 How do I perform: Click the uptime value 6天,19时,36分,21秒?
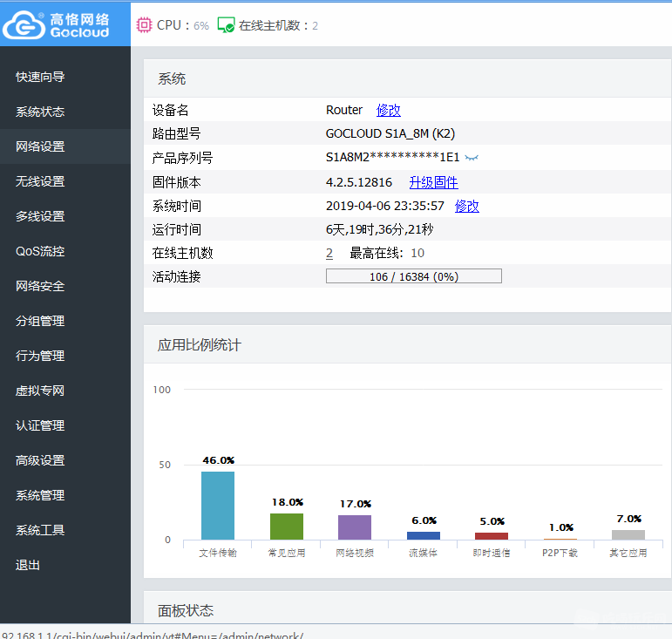pos(379,230)
